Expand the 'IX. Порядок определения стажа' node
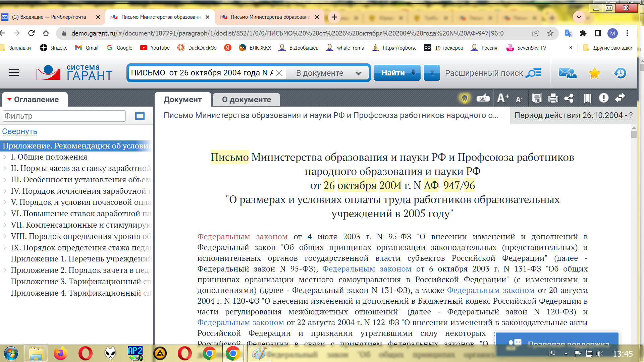Screen dimensions: 644x362 pos(5,248)
